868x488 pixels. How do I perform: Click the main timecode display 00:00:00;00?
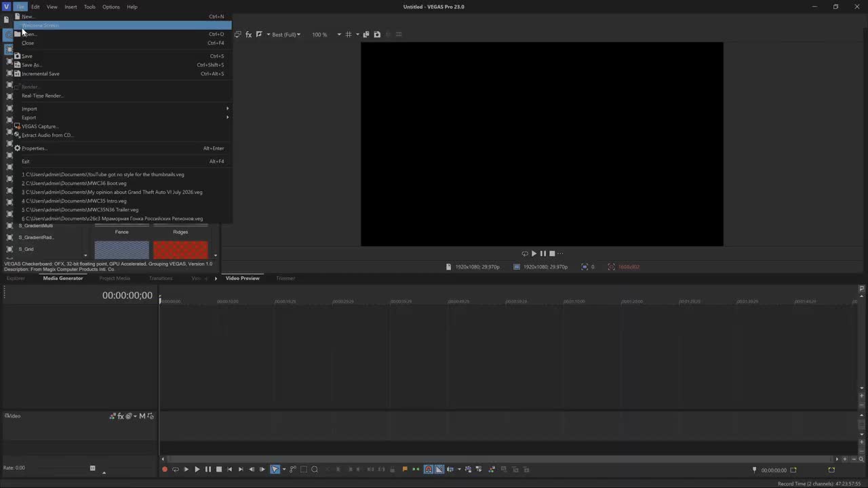(x=127, y=296)
